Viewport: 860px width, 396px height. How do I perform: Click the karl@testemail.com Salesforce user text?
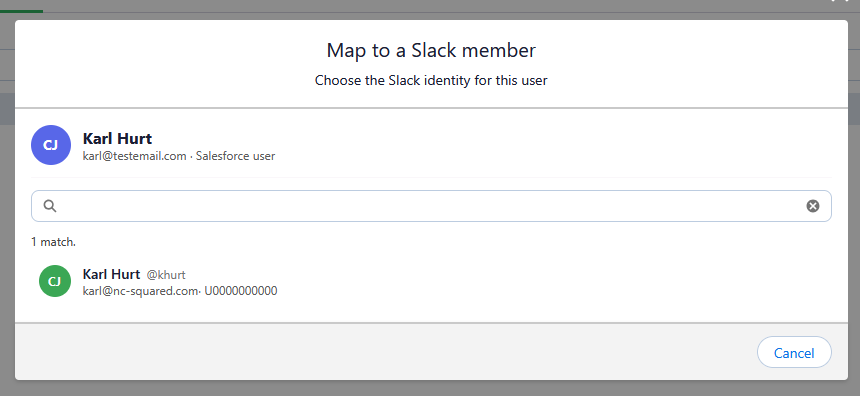click(179, 156)
